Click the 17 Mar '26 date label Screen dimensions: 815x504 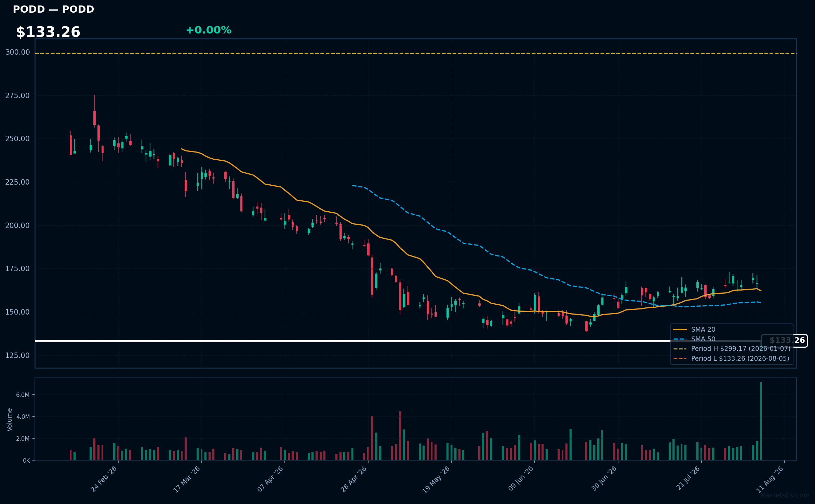[x=187, y=479]
